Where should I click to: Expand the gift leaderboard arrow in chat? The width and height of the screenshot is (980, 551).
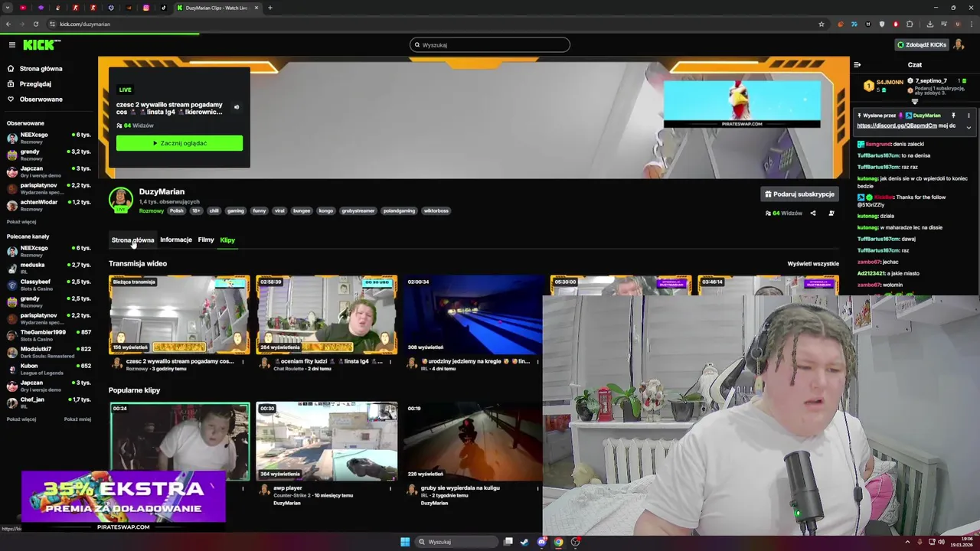click(x=914, y=101)
